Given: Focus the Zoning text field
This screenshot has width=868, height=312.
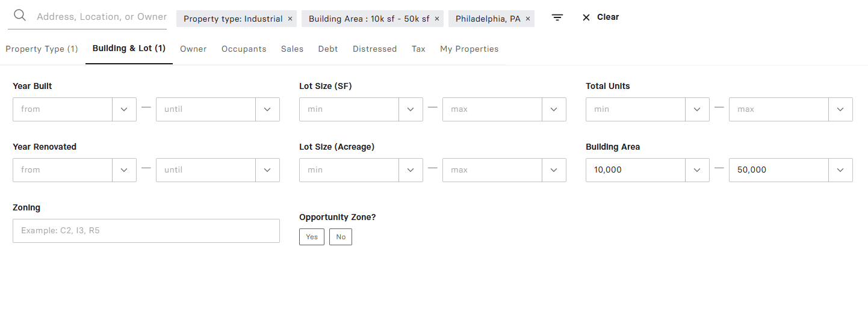Looking at the screenshot, I should [146, 231].
